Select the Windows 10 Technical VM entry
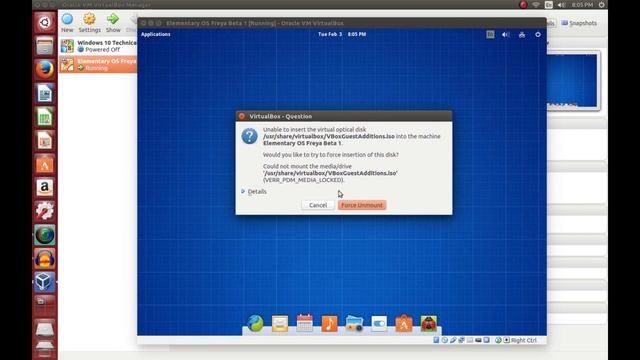Screen dimensions: 640x360 [98, 46]
